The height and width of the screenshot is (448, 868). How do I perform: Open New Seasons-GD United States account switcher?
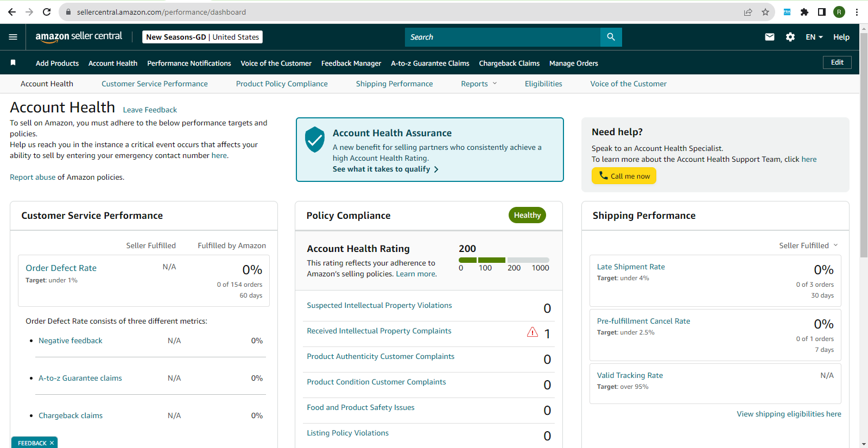pyautogui.click(x=202, y=37)
